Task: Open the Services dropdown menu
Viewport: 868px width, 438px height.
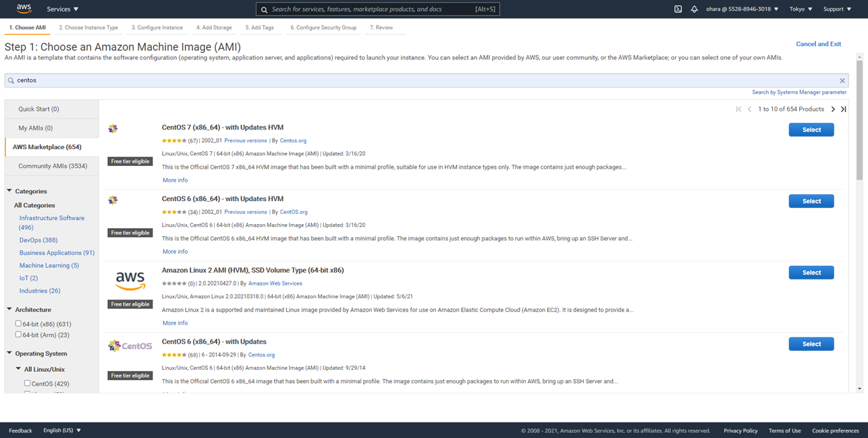Action: tap(63, 9)
